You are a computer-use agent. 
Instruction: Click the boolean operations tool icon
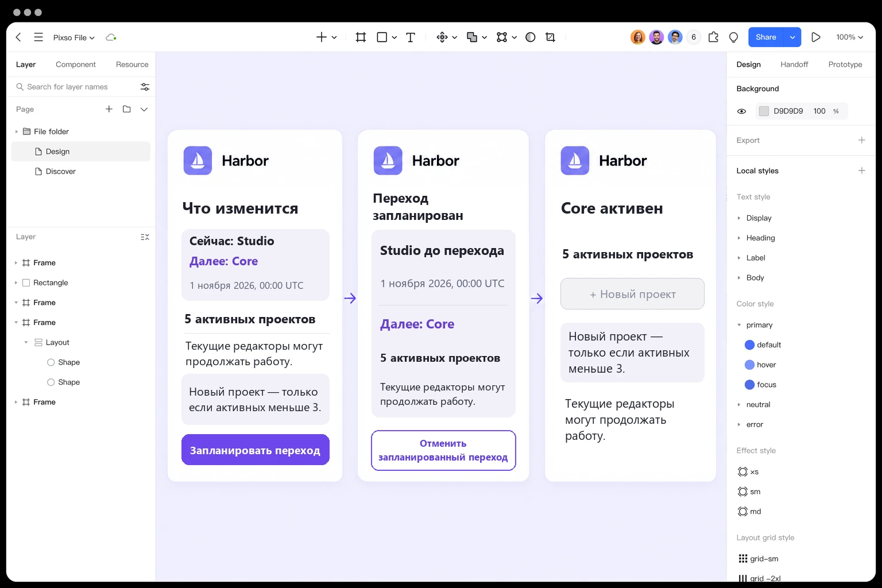(x=472, y=37)
